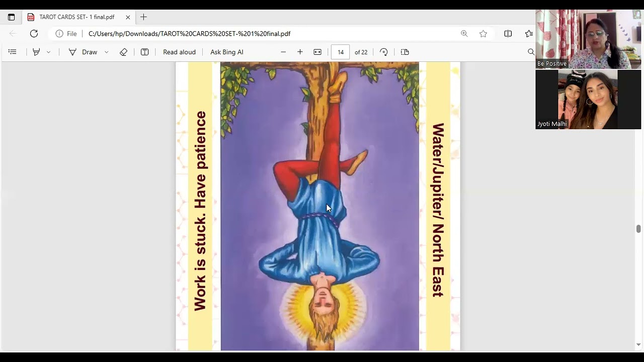This screenshot has height=362, width=644.
Task: Select the highlight tool
Action: click(x=36, y=52)
